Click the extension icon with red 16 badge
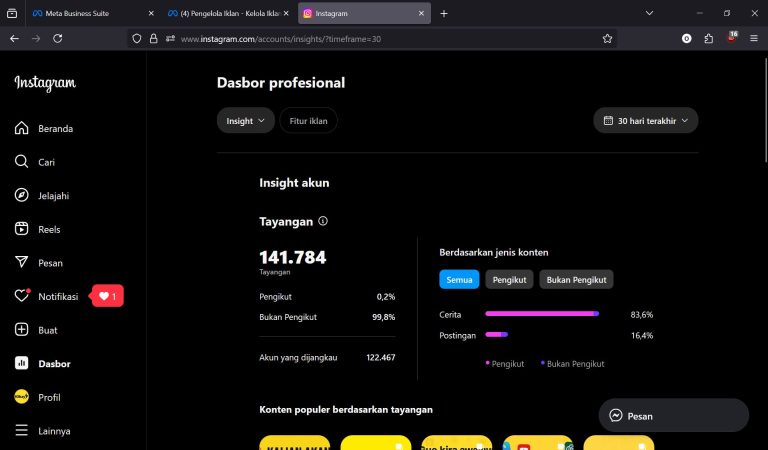The image size is (768, 450). pos(732,38)
